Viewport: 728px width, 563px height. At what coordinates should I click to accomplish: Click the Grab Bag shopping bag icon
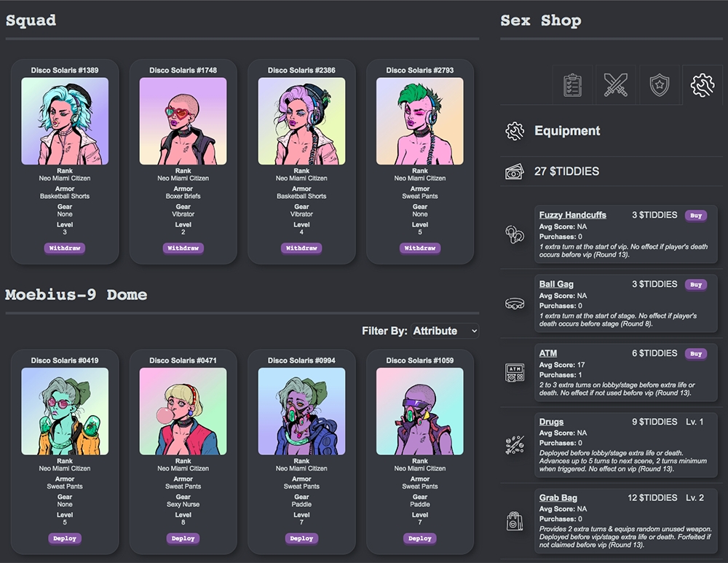pos(515,521)
